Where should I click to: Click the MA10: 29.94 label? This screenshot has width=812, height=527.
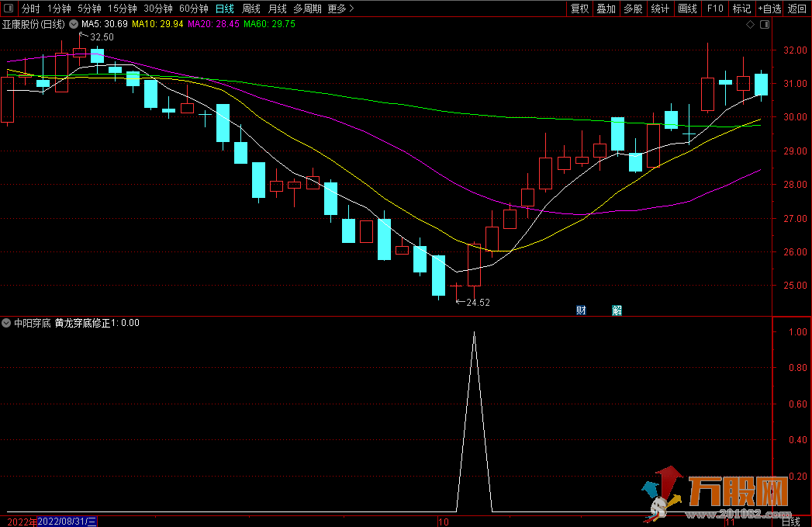[157, 24]
